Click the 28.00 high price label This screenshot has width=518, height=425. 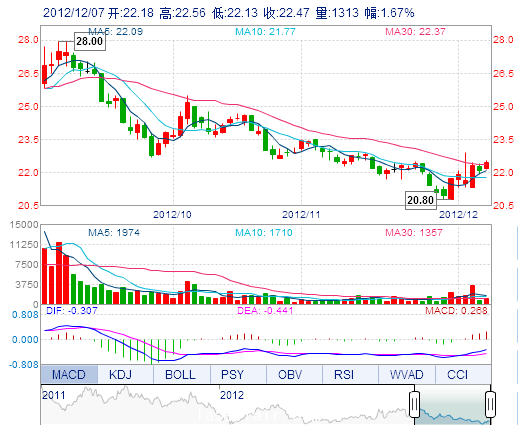[89, 41]
